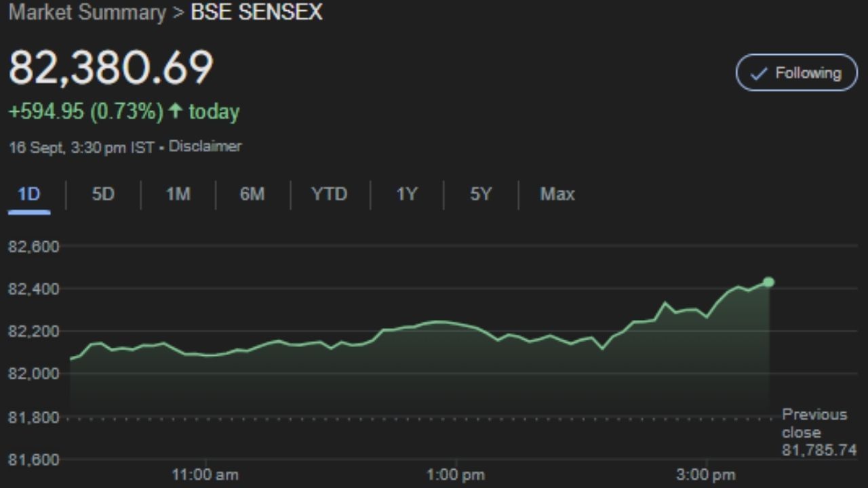This screenshot has width=868, height=488.
Task: Select the Max range tab
Action: (x=557, y=195)
